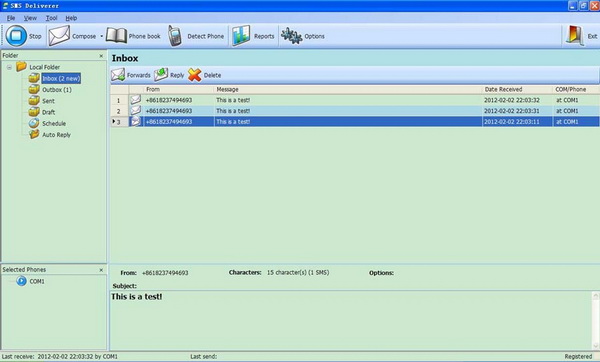Click the Outbox folder icon
The width and height of the screenshot is (600, 362).
click(34, 89)
